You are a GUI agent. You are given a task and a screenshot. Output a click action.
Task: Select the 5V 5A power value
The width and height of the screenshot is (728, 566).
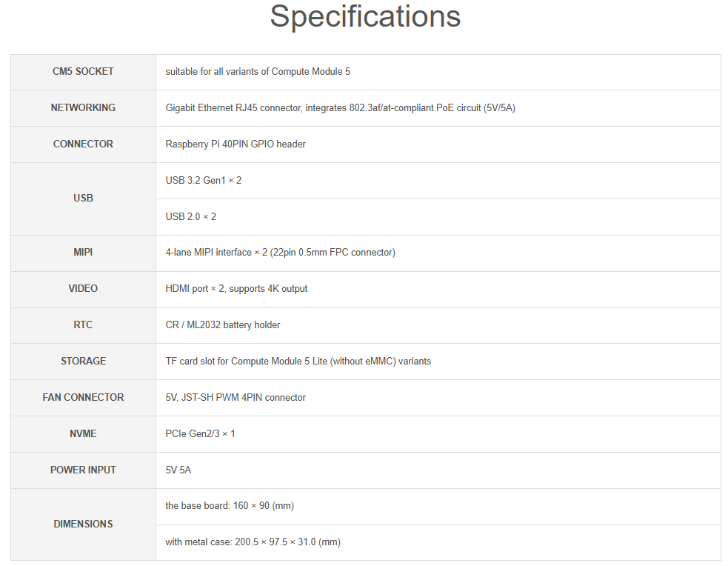[178, 470]
